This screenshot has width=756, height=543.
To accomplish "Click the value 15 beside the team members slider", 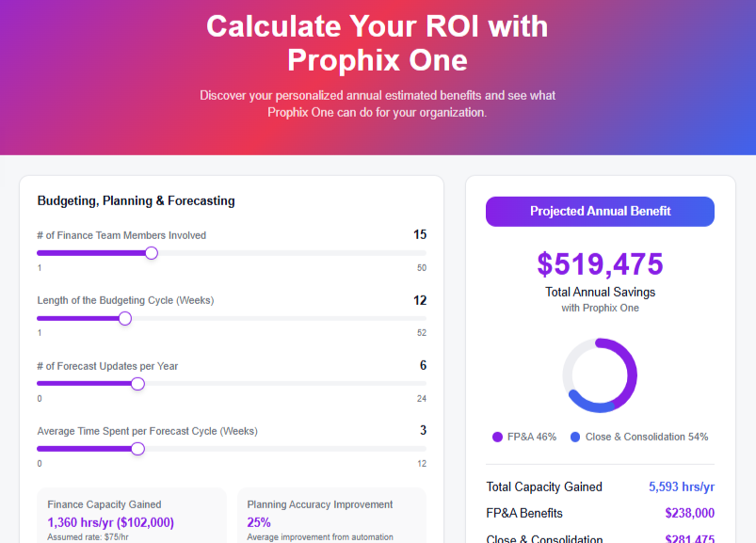I will click(x=420, y=234).
